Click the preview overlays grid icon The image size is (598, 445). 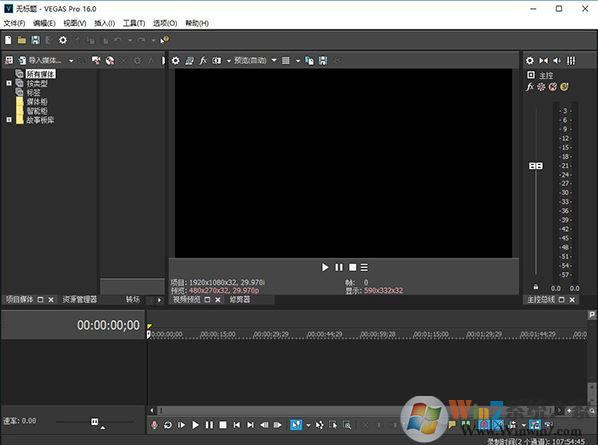point(286,60)
